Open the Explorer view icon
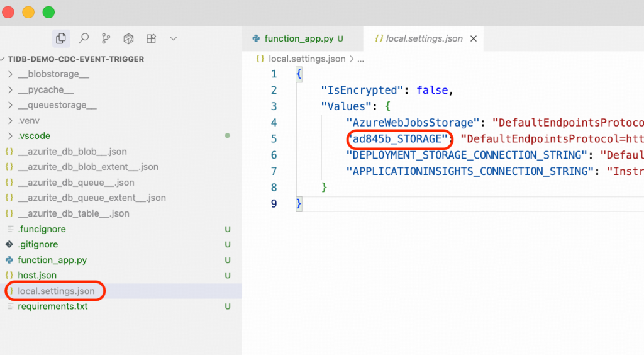Viewport: 644px width, 355px height. point(61,38)
